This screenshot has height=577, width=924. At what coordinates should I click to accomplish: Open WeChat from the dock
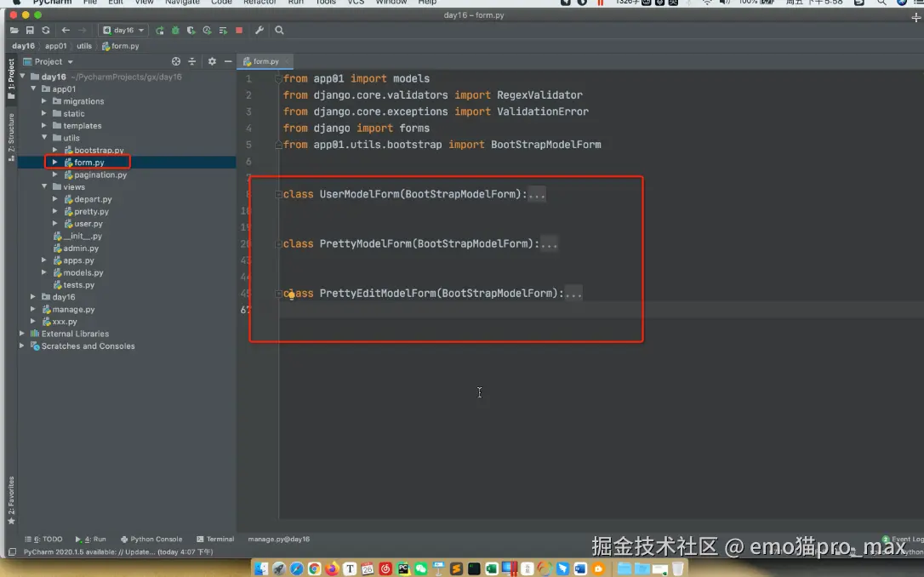click(x=421, y=568)
